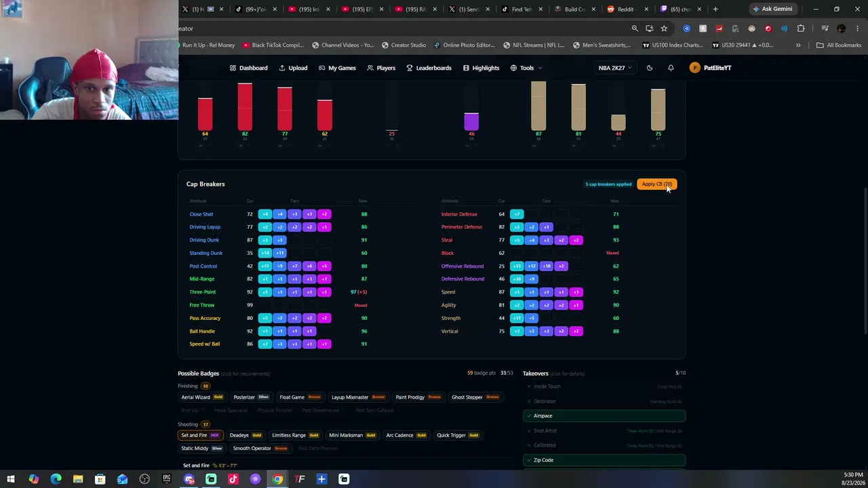Image resolution: width=868 pixels, height=488 pixels.
Task: Click the Possible Badges heading
Action: pyautogui.click(x=198, y=373)
